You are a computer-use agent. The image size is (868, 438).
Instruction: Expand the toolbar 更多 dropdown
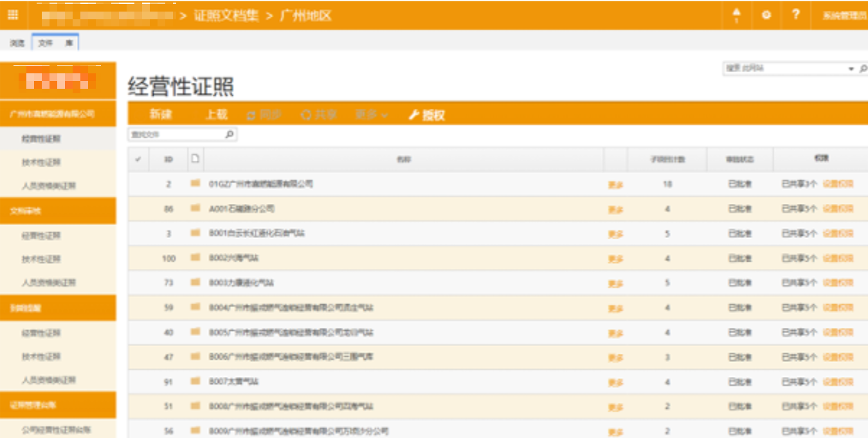[372, 115]
